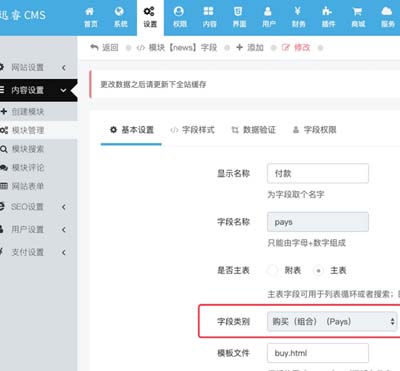Switch to the 字段样式 tab
The height and width of the screenshot is (371, 400).
(193, 130)
